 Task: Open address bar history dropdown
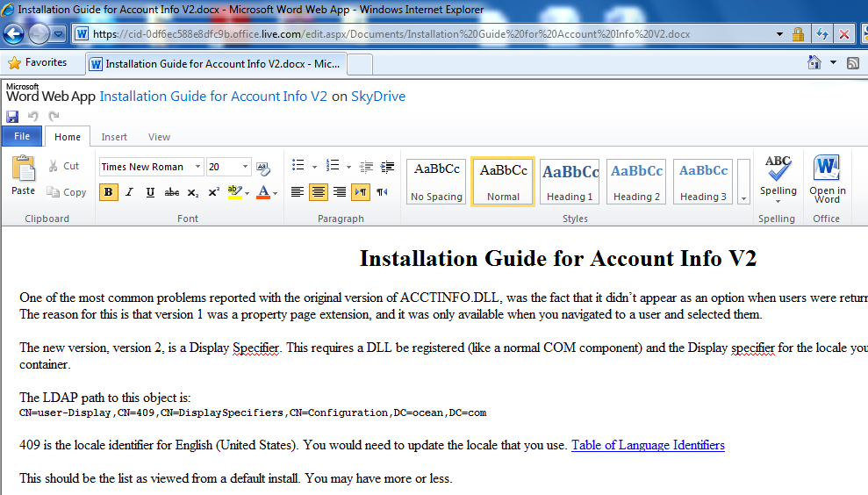coord(779,34)
